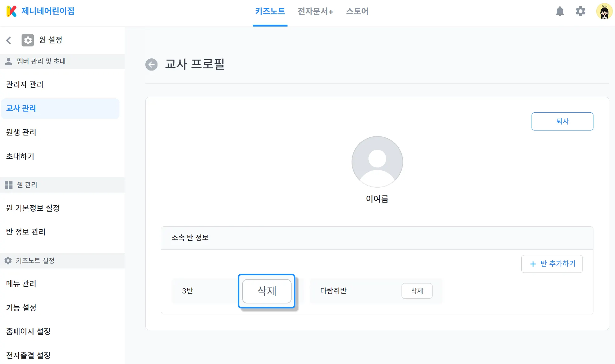Open the 스토어 tab

pos(357,11)
